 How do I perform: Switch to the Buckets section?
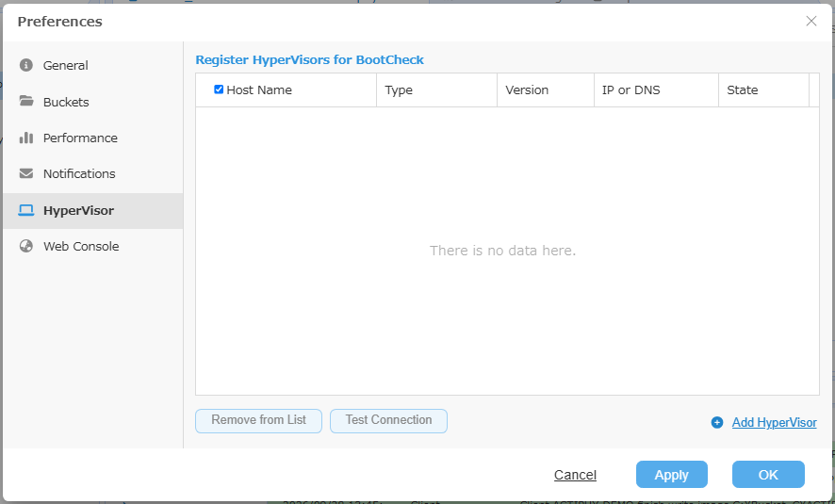coord(66,102)
